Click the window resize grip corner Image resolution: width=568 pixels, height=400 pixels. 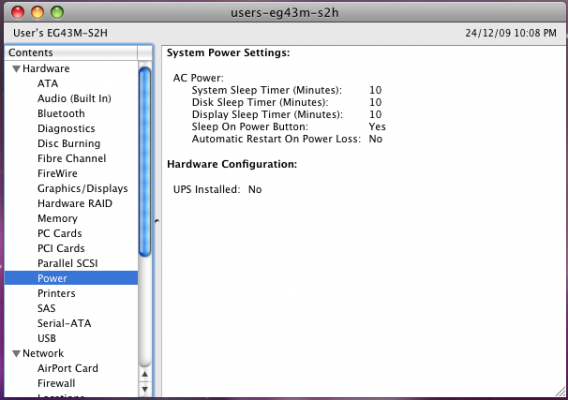tap(560, 392)
